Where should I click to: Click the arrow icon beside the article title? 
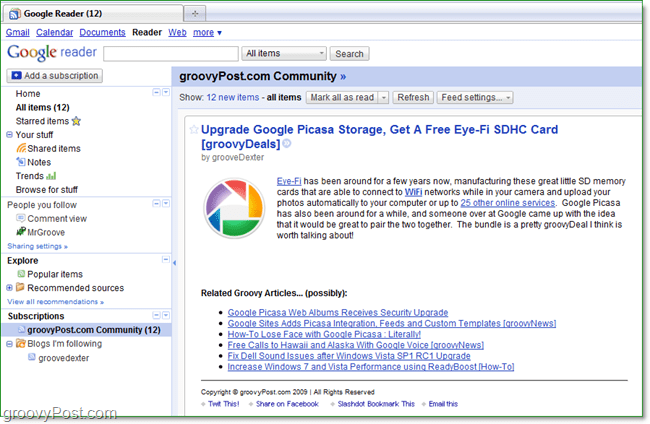[x=287, y=144]
